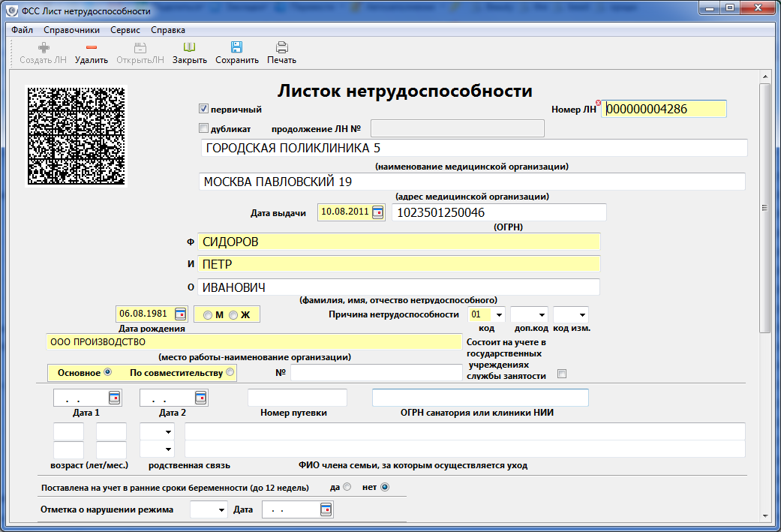Select По совместительству radio button
Image resolution: width=781 pixels, height=532 pixels.
click(230, 372)
